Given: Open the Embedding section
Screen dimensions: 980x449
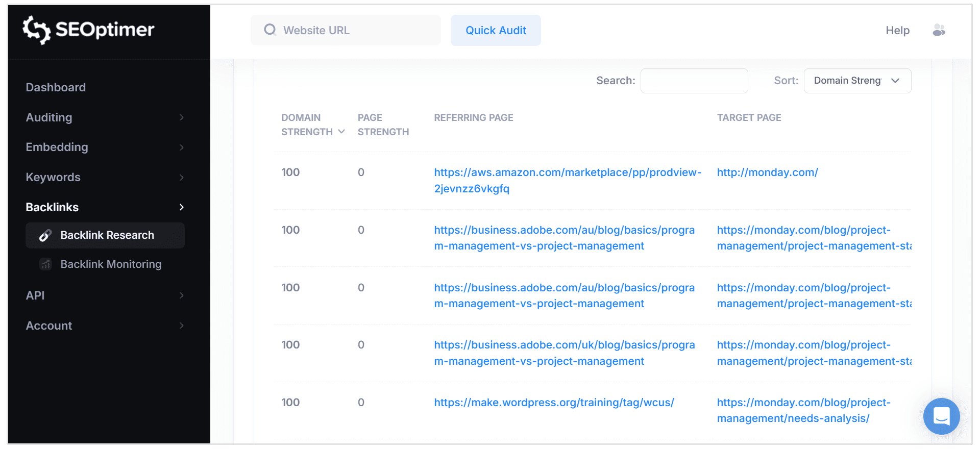Looking at the screenshot, I should tap(57, 147).
